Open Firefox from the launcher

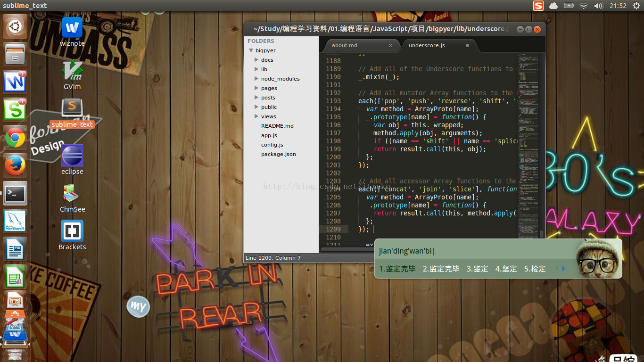(15, 165)
